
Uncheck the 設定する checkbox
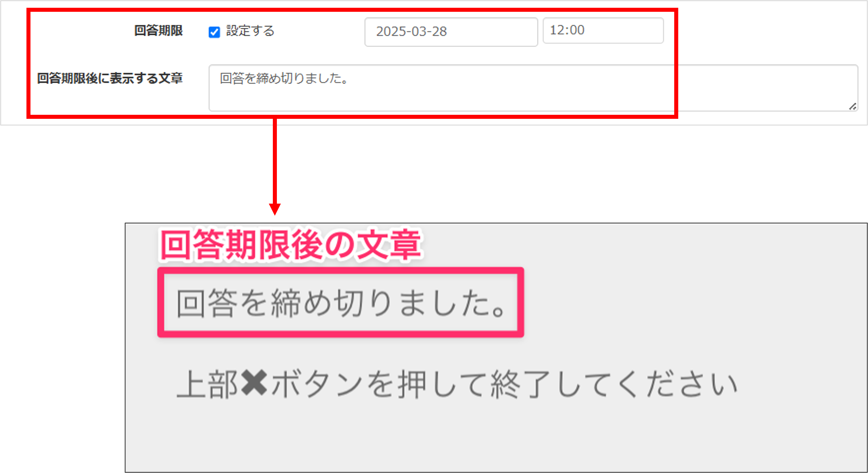(x=214, y=32)
